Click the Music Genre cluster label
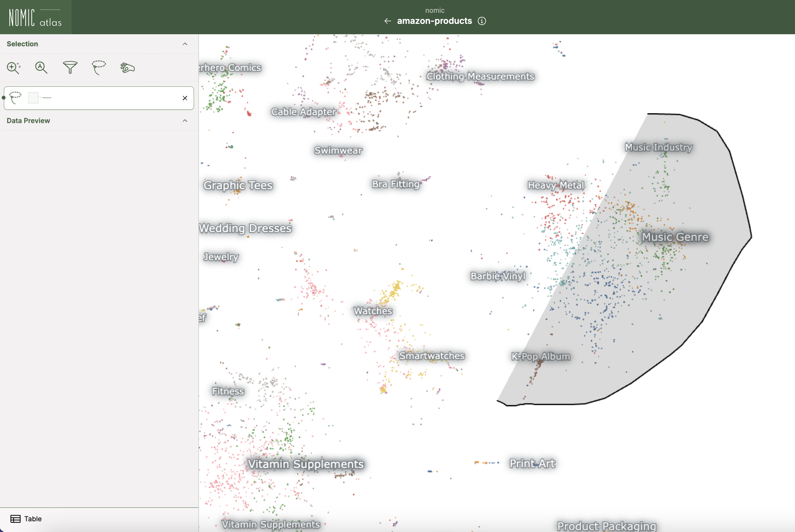Viewport: 795px width, 532px height. click(675, 237)
